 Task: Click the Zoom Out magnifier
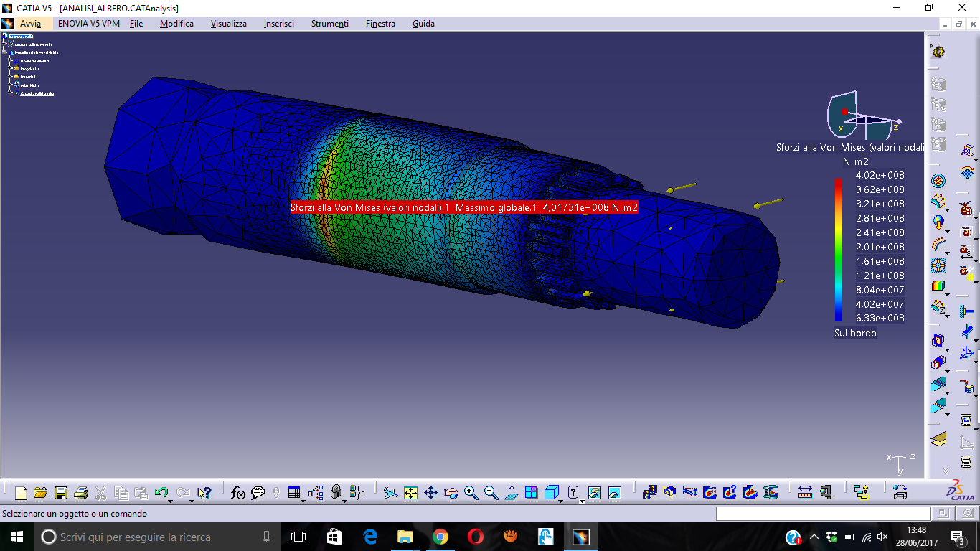pyautogui.click(x=491, y=493)
